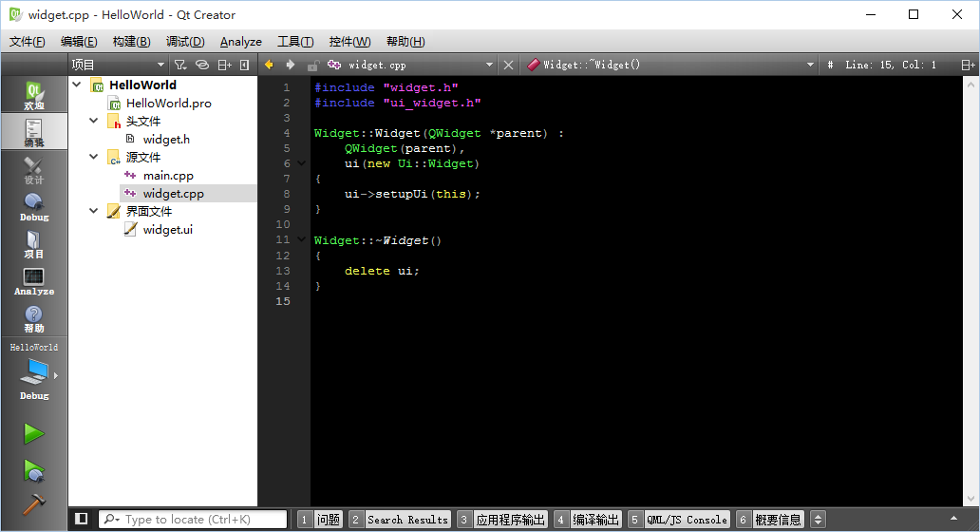Open the HelloWorld kit selector computer icon

(x=34, y=373)
